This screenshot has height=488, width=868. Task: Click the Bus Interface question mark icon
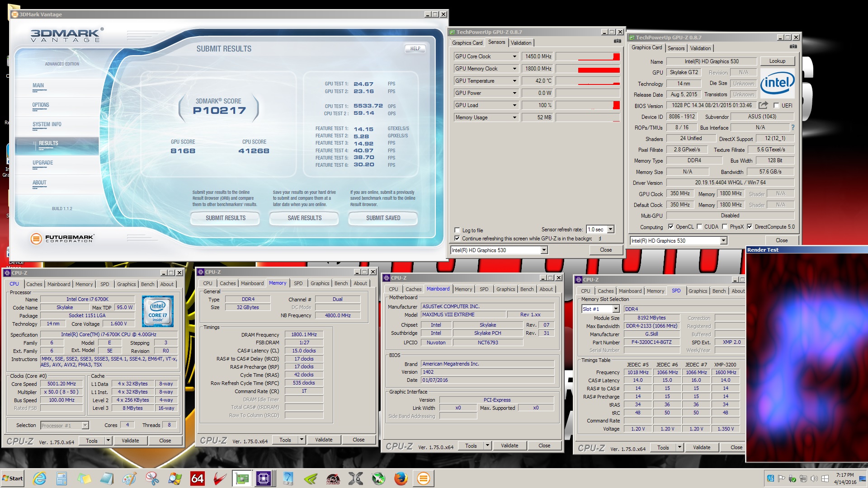[x=793, y=127]
